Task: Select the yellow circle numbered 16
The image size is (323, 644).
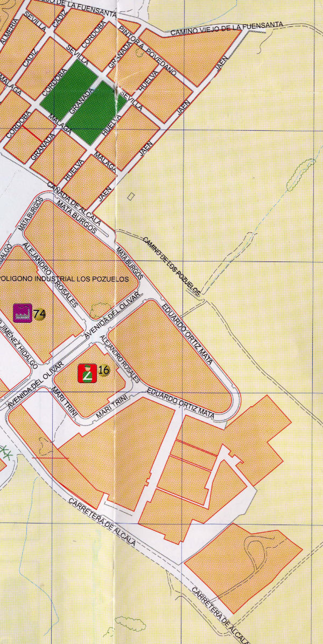Action: [x=104, y=371]
